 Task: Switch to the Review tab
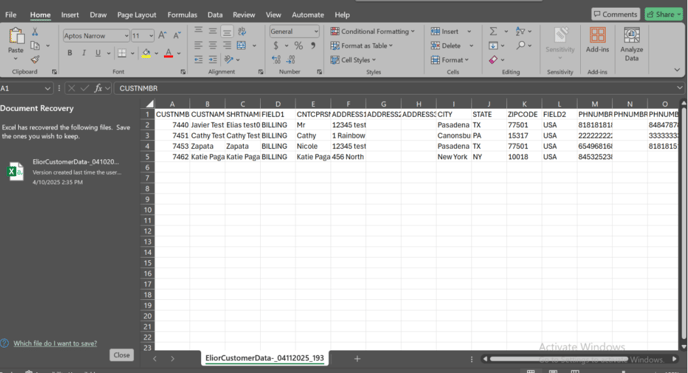tap(244, 14)
